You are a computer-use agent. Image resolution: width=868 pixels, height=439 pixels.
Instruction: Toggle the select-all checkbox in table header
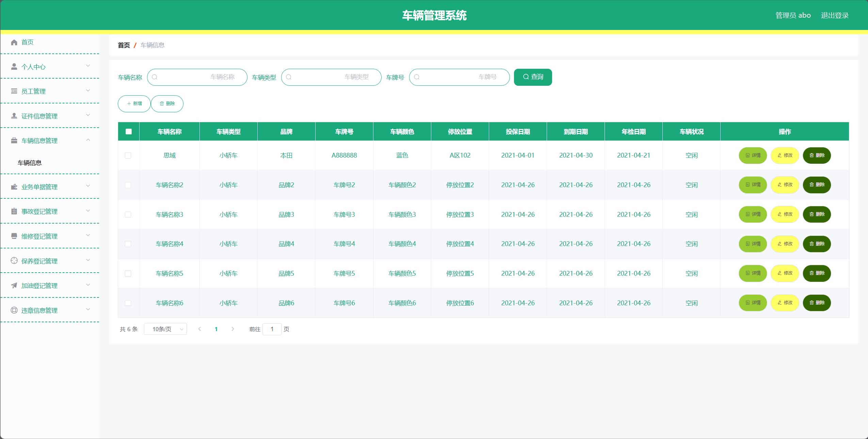[128, 131]
